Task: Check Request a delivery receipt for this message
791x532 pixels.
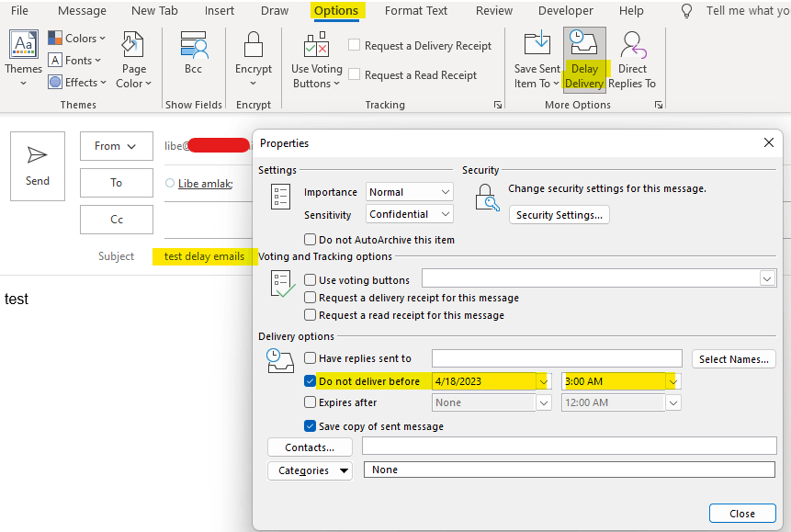Action: (310, 298)
